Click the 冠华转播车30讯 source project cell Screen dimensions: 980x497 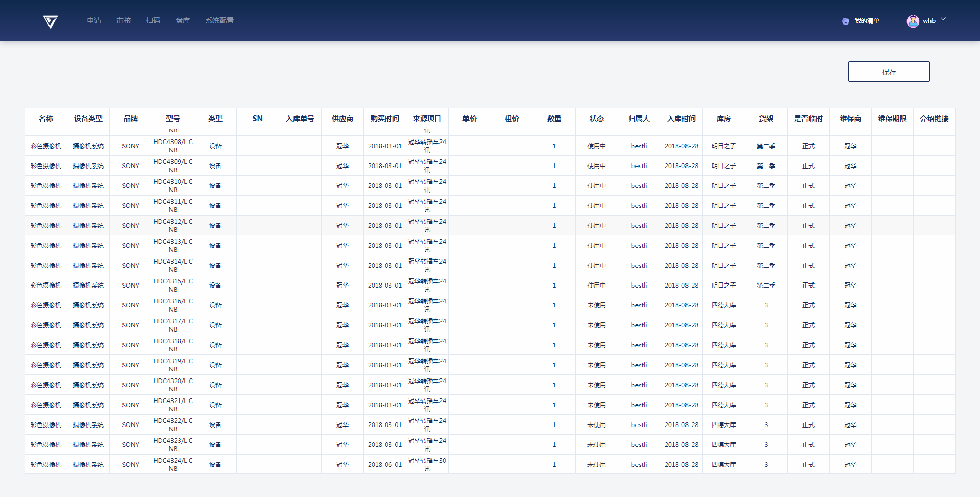coord(427,464)
